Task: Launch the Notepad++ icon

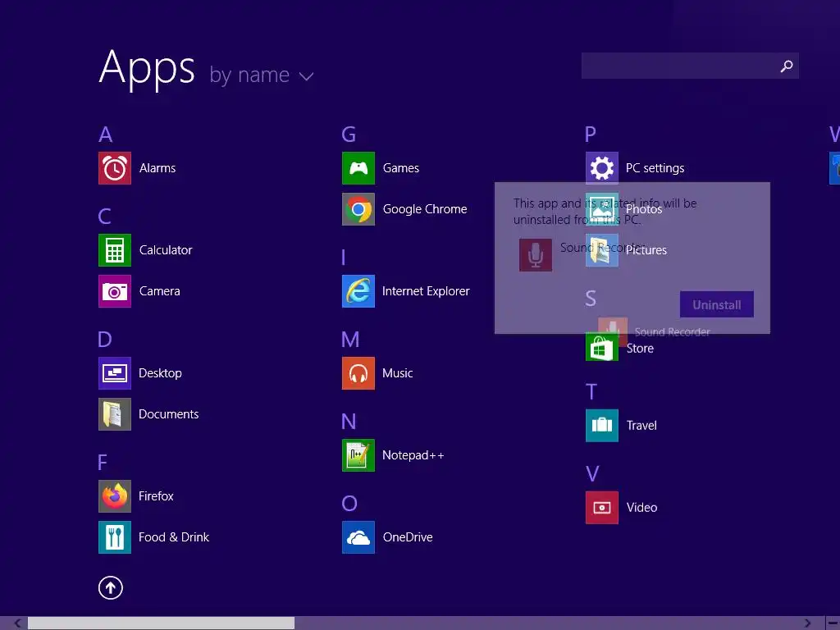Action: tap(358, 455)
